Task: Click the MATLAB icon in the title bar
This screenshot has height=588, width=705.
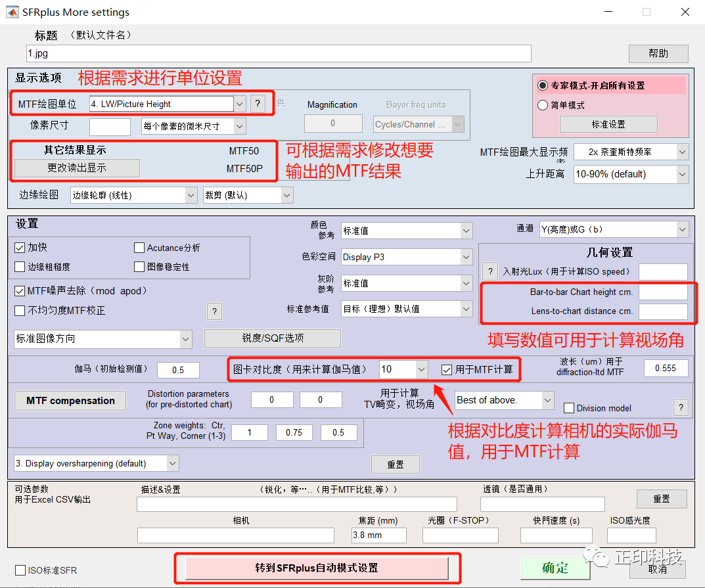Action: tap(12, 11)
